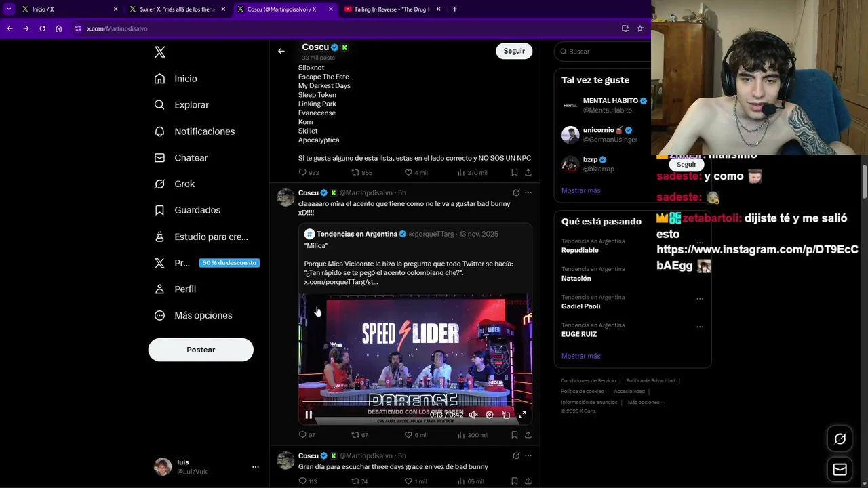The image size is (868, 488).
Task: Open Guardados in the sidebar
Action: pos(187,210)
